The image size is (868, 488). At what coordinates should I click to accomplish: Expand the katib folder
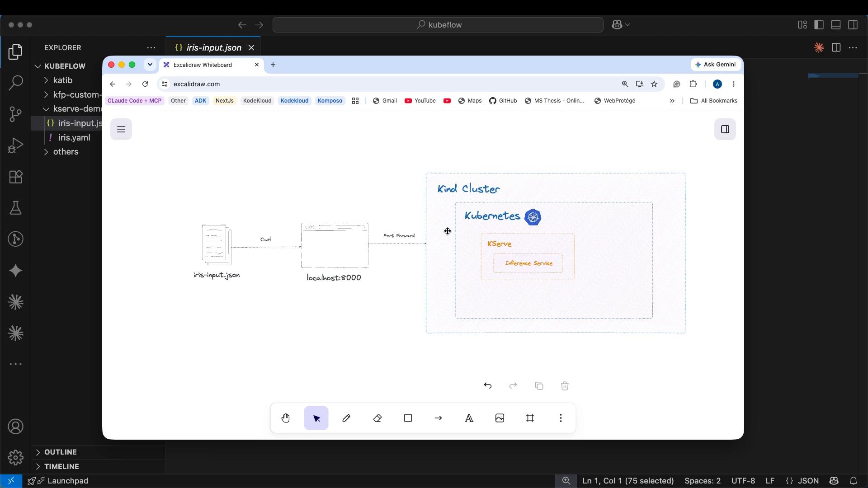point(63,80)
